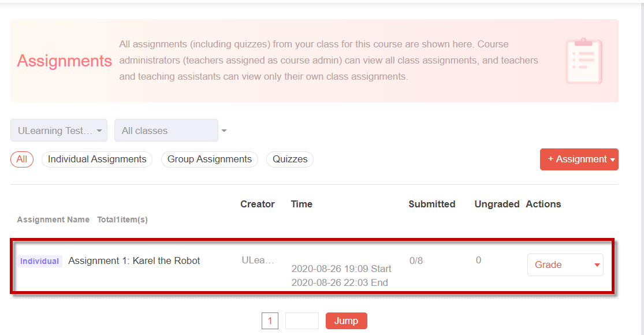Screen dimensions: 644x335
Task: Click the Jump button
Action: coord(346,321)
